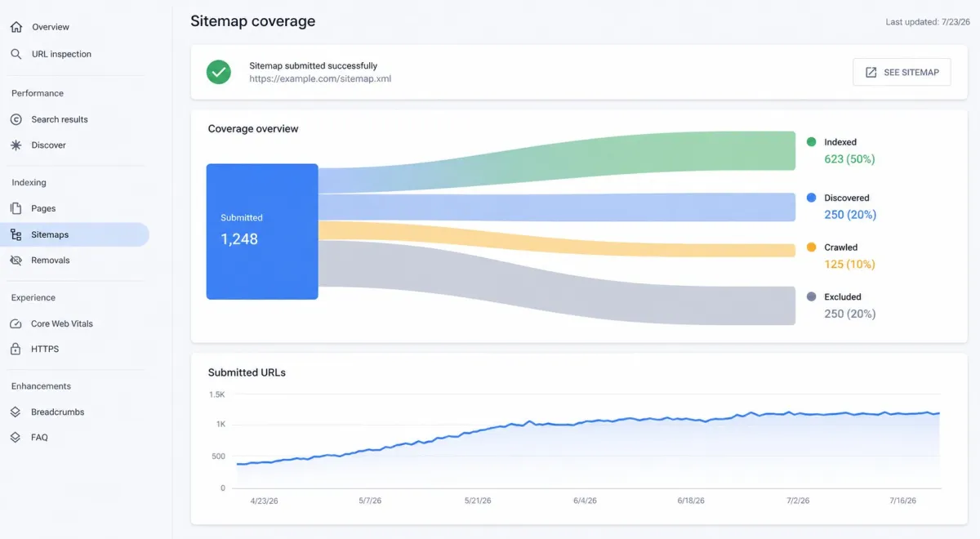Click the Breadcrumbs layers icon
Viewport: 980px width, 539px height.
(x=16, y=412)
